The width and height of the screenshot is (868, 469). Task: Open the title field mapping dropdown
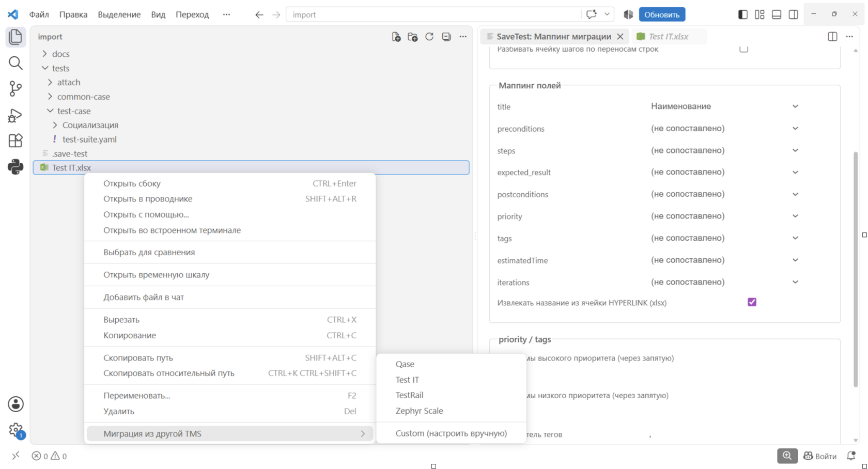click(724, 106)
